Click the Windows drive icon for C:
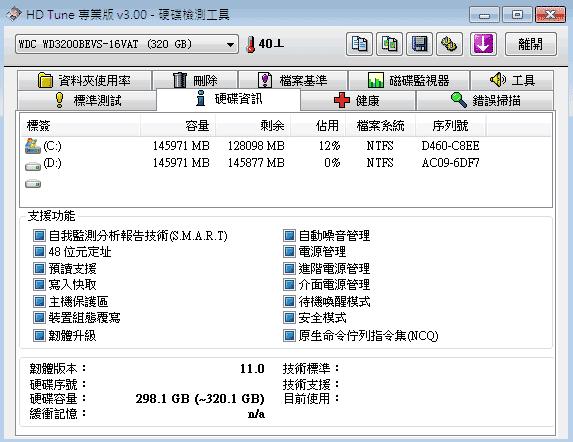 (x=33, y=146)
